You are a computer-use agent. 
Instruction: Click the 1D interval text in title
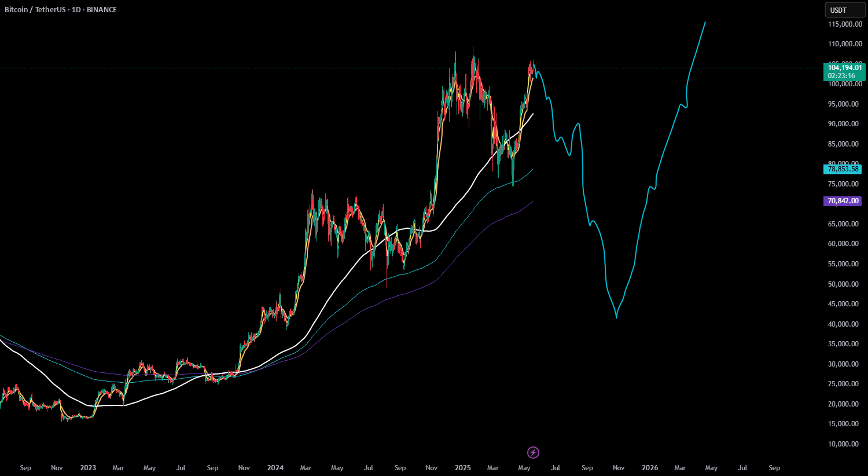pos(76,10)
